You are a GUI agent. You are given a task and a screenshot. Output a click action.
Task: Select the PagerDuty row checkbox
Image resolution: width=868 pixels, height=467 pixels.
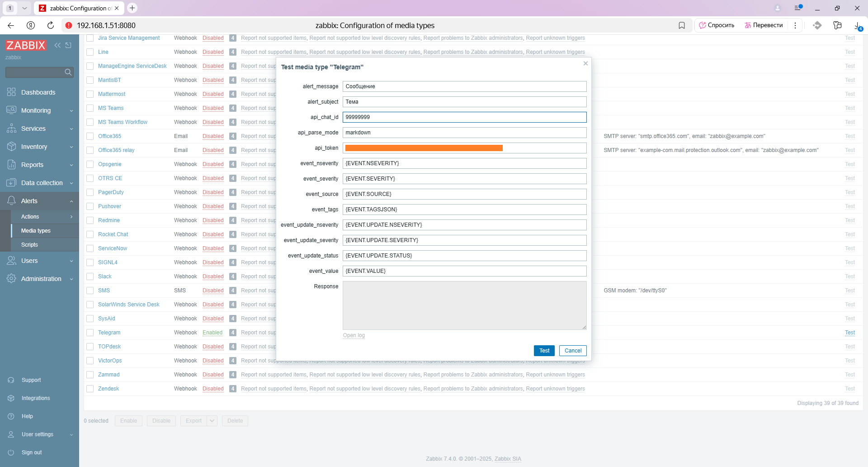pos(90,192)
